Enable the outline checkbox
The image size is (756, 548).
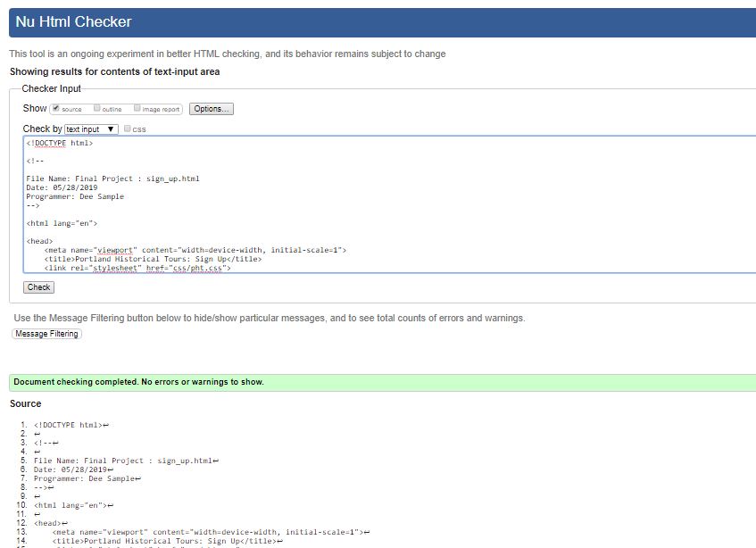[x=97, y=108]
